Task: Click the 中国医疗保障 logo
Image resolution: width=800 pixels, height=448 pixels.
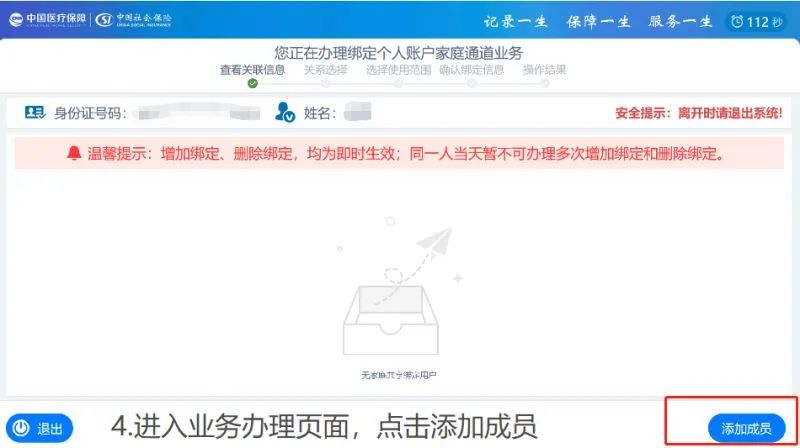Action: [48, 19]
